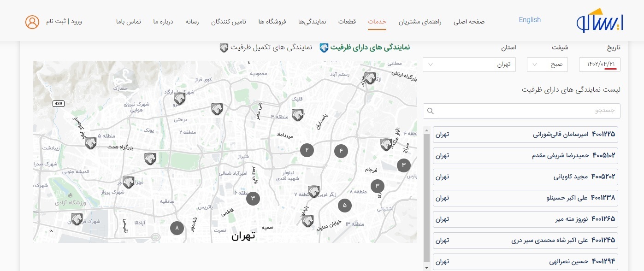Click the cluster marker labeled ۸ on map

pos(177,228)
